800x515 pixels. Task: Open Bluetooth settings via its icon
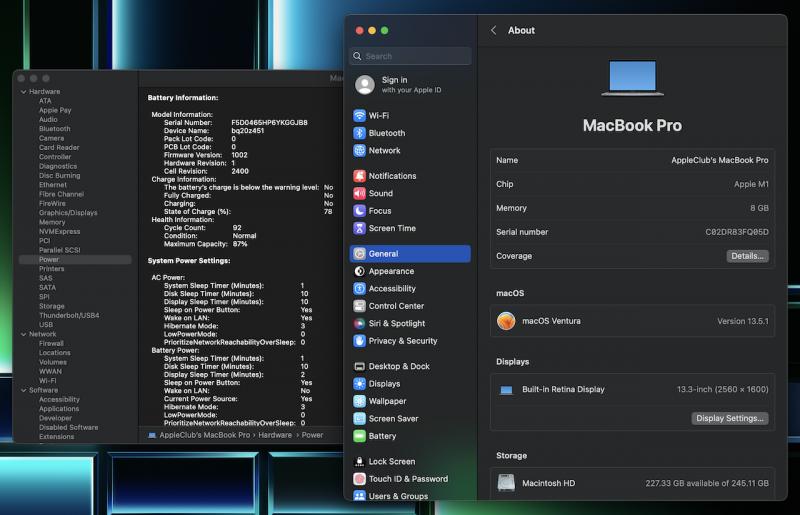[359, 133]
